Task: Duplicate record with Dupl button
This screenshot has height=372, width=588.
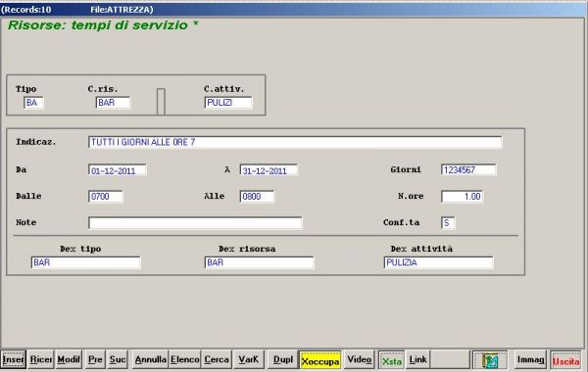Action: [283, 359]
